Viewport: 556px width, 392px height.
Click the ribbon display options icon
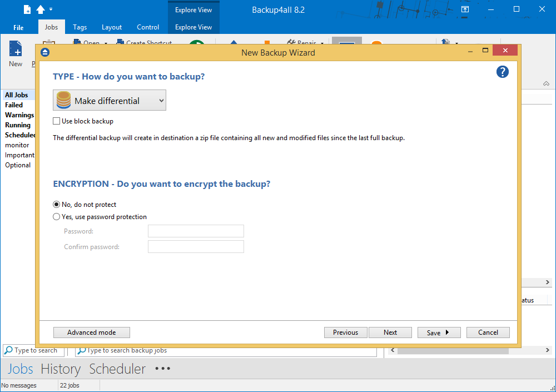[465, 9]
